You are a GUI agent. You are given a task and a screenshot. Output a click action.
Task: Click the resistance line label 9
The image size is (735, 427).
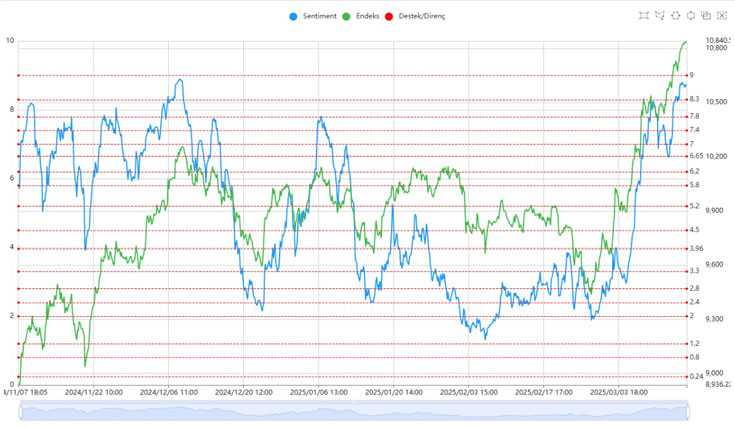tap(691, 75)
